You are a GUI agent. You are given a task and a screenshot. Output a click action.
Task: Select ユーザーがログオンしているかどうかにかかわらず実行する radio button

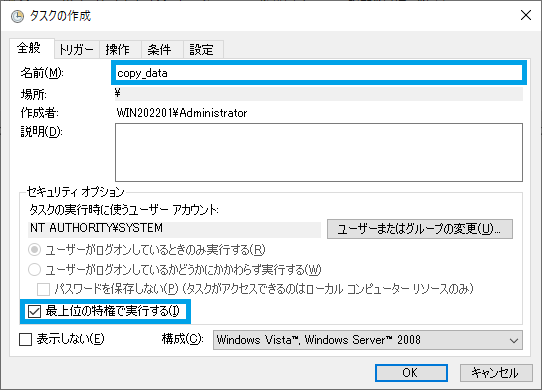[x=35, y=270]
